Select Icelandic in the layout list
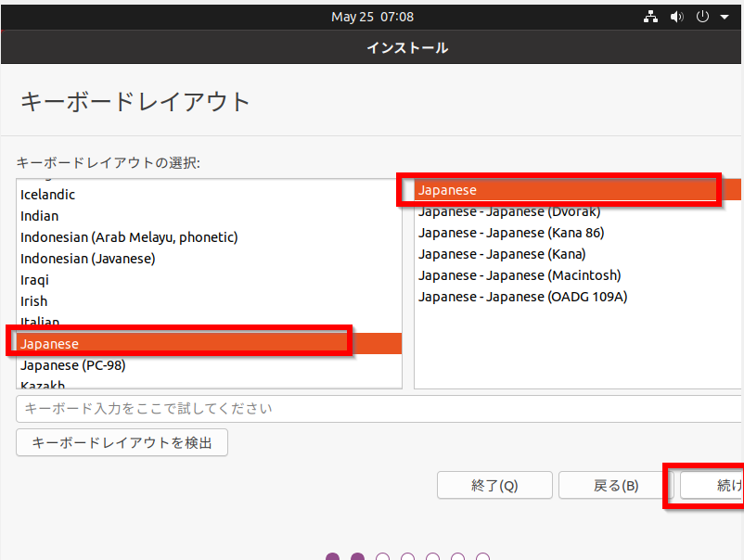This screenshot has width=744, height=560. click(x=48, y=195)
